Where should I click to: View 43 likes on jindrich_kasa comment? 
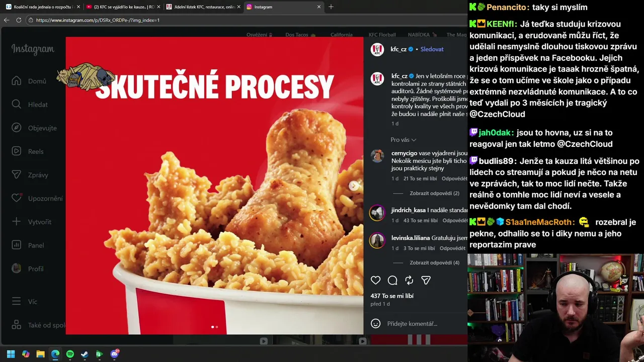(421, 221)
